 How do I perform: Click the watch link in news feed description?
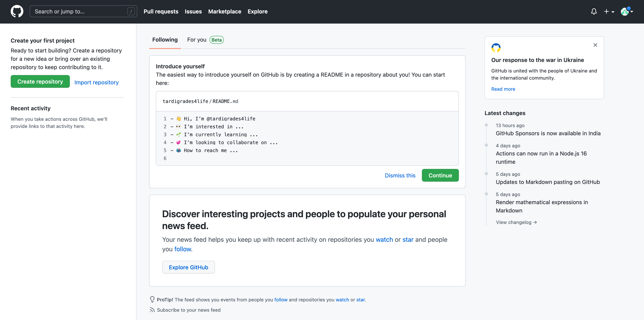384,240
